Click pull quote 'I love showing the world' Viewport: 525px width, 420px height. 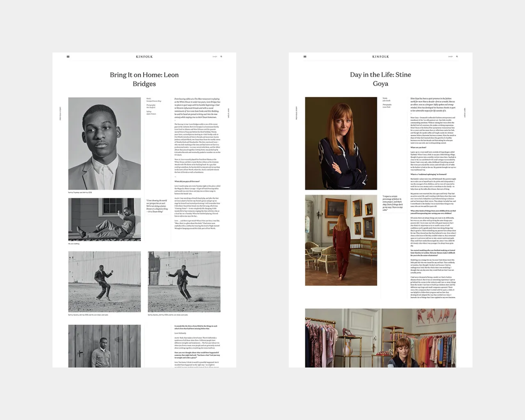(157, 206)
